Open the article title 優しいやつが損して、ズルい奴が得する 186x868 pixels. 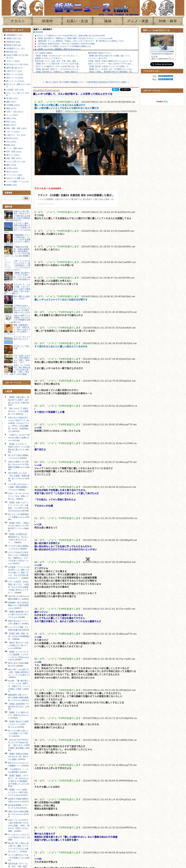click(x=73, y=94)
